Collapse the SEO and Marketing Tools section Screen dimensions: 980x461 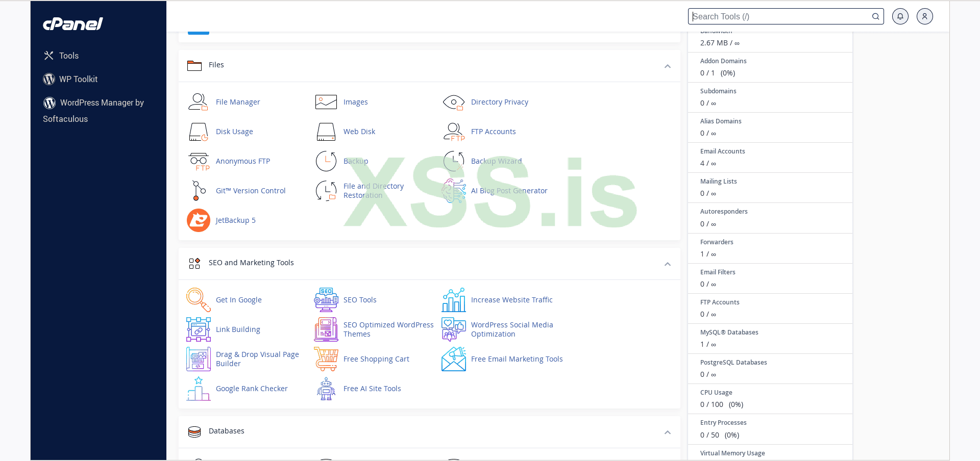click(x=668, y=264)
